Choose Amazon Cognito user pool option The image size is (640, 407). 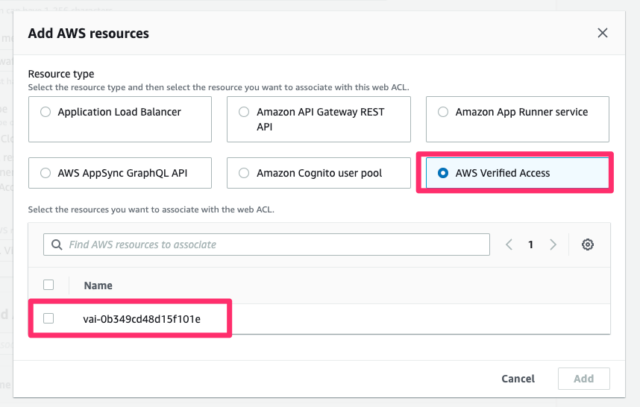(x=319, y=173)
